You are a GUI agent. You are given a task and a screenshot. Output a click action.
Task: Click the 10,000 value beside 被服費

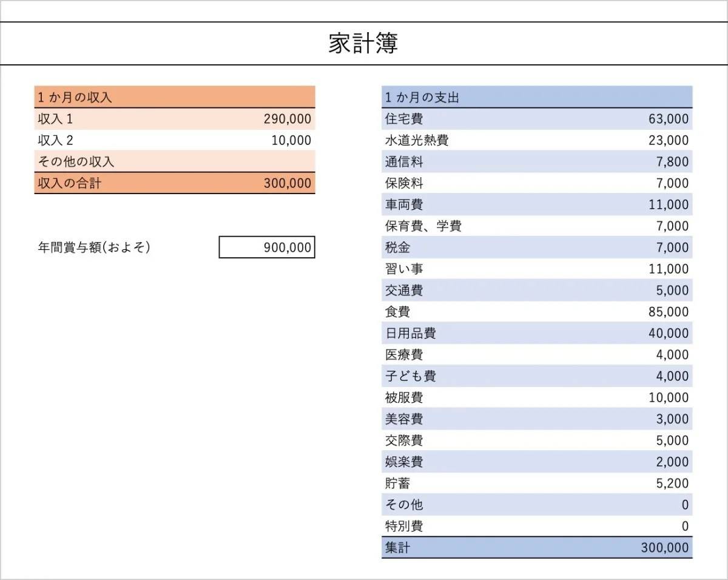tap(669, 397)
